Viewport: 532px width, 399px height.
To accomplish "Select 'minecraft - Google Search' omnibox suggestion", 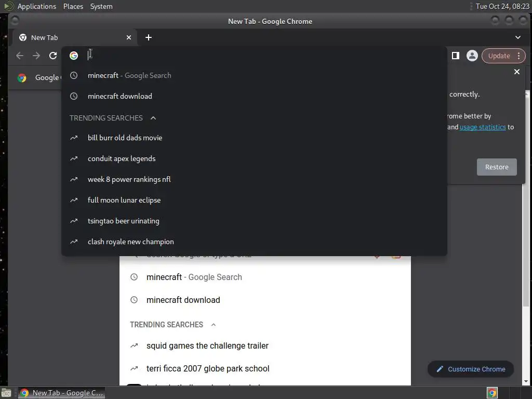I will pos(254,75).
